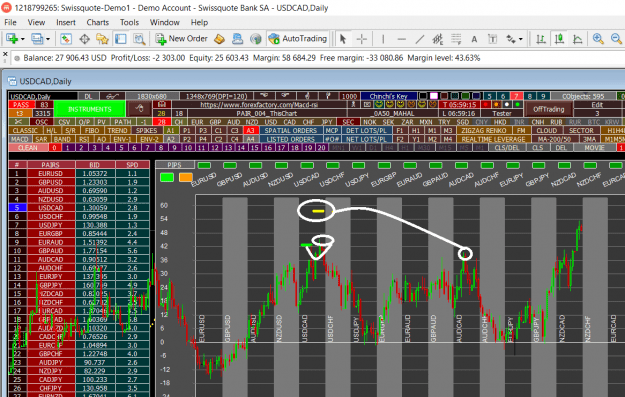625x397 pixels.
Task: Toggle the Market Watch window icon
Action: [x=66, y=39]
